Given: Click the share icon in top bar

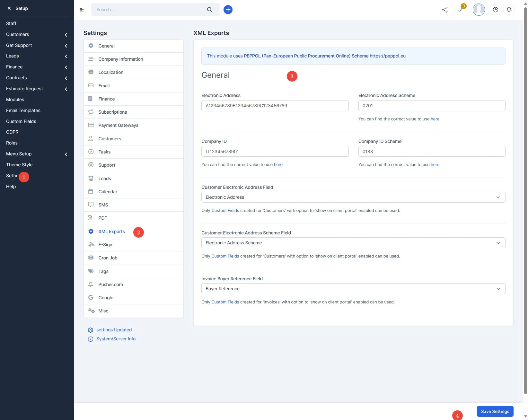Looking at the screenshot, I should click(444, 10).
